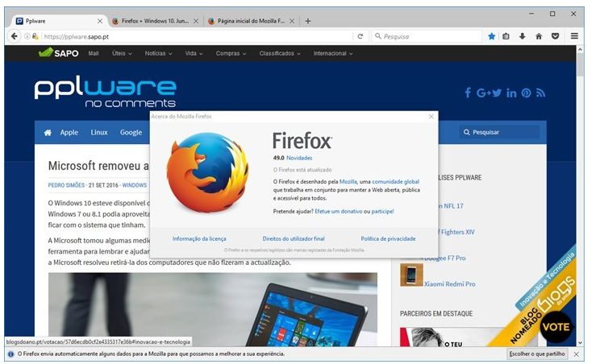Open author PEDRO SIMÕES link
591x364 pixels.
(66, 185)
